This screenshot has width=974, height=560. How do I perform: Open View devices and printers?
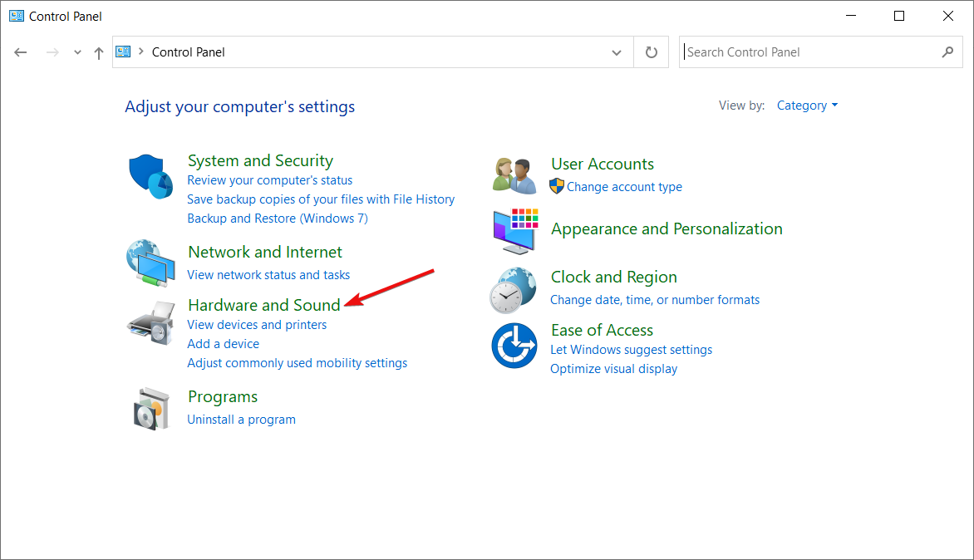pyautogui.click(x=257, y=325)
